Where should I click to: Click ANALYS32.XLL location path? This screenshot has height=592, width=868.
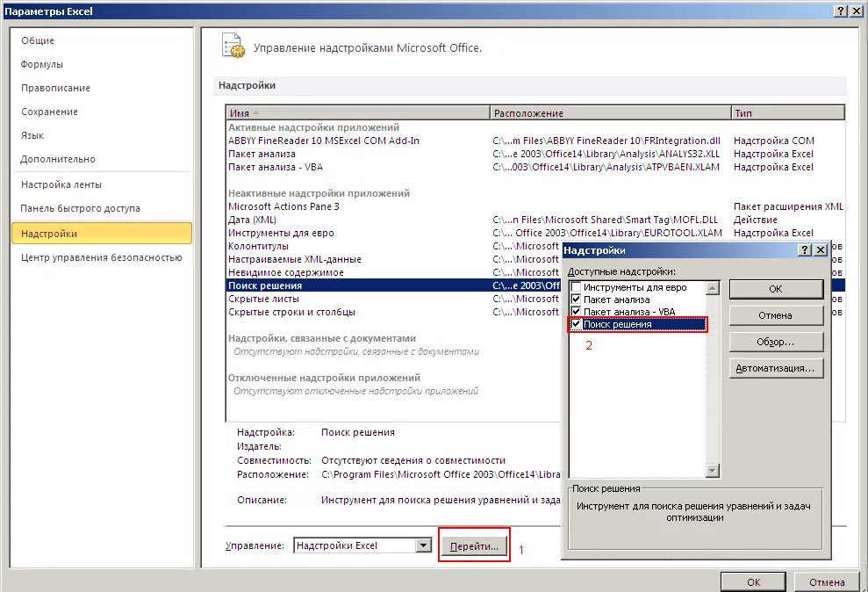(x=606, y=154)
